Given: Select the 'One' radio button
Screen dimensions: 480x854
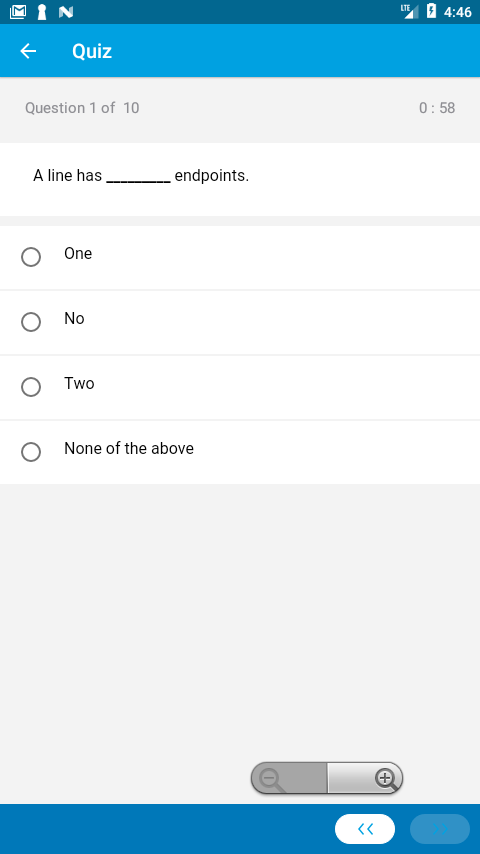Looking at the screenshot, I should [x=31, y=257].
